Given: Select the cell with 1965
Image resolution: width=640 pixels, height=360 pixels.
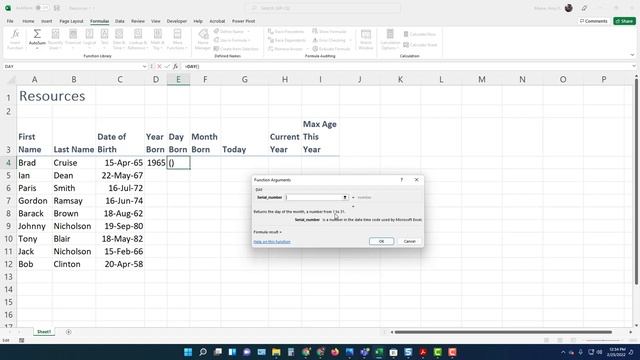Looking at the screenshot, I should (x=156, y=162).
